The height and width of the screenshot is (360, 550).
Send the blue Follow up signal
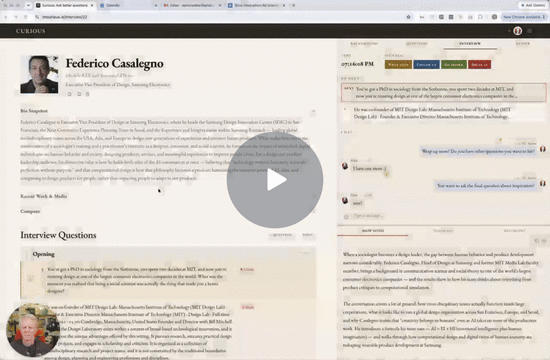[426, 65]
